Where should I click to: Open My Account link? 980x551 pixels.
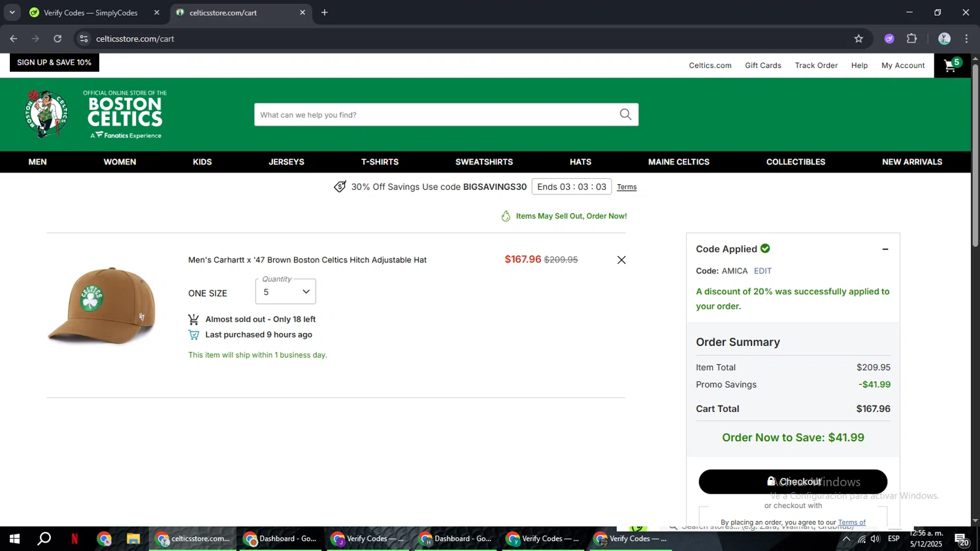click(903, 65)
